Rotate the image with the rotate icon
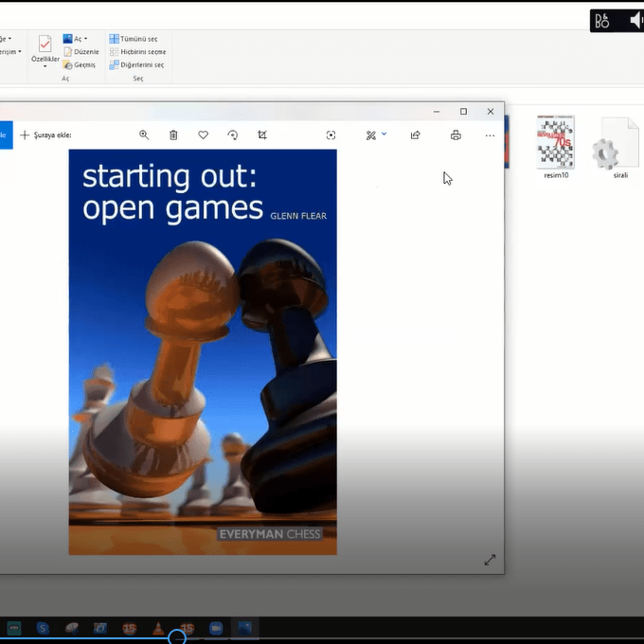 click(233, 135)
